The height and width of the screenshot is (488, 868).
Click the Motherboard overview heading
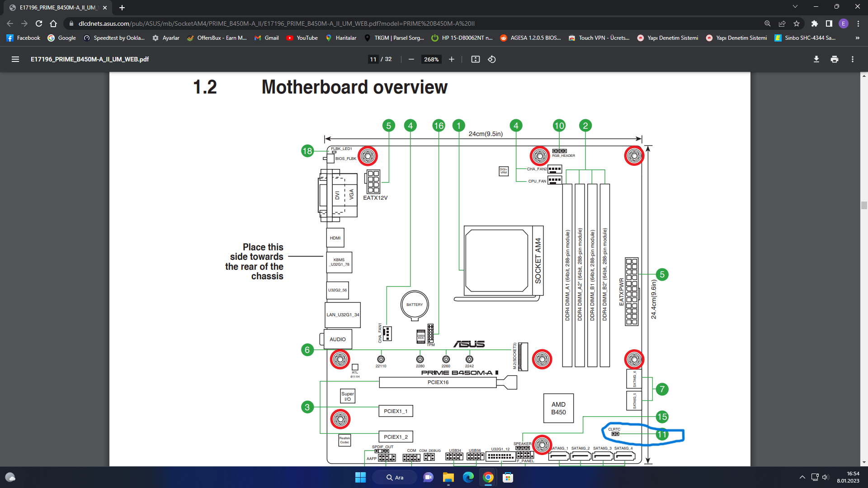click(x=354, y=87)
